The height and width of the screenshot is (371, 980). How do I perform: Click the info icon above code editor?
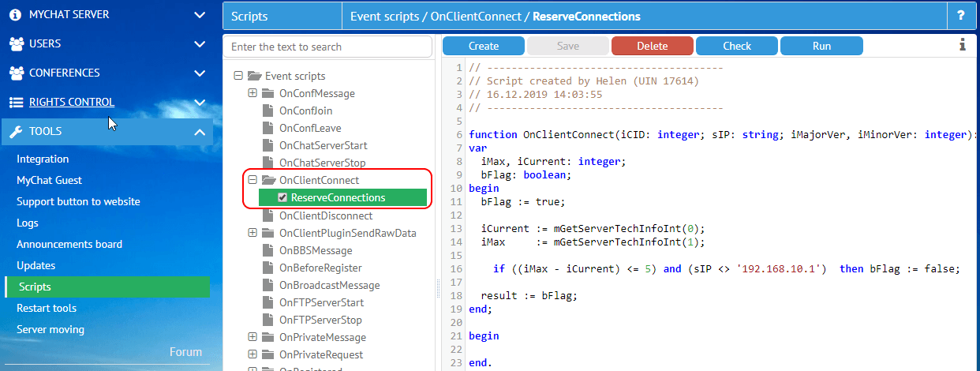[962, 46]
